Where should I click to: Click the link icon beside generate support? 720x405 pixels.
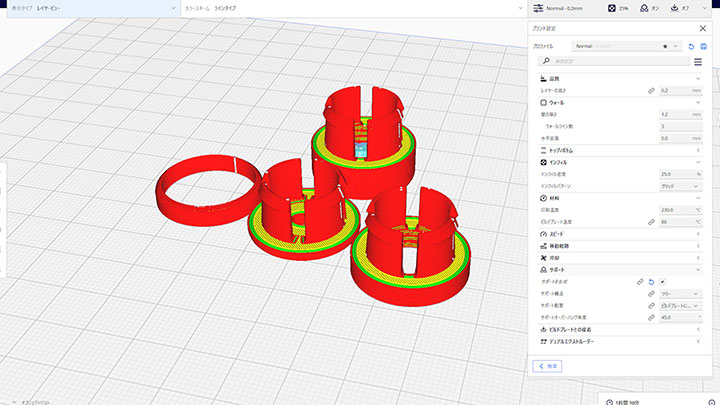[640, 282]
